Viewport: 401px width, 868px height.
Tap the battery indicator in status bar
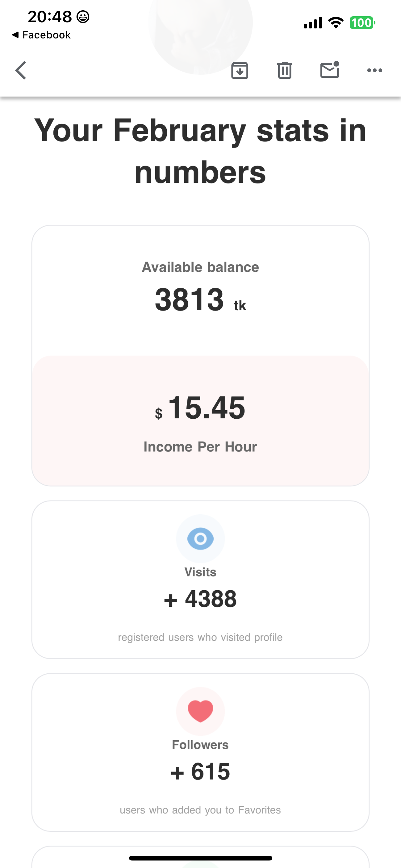coord(362,23)
